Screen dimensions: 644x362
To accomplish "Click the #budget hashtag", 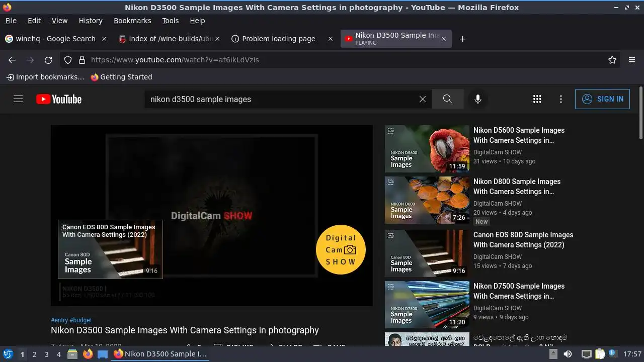I will (x=81, y=320).
